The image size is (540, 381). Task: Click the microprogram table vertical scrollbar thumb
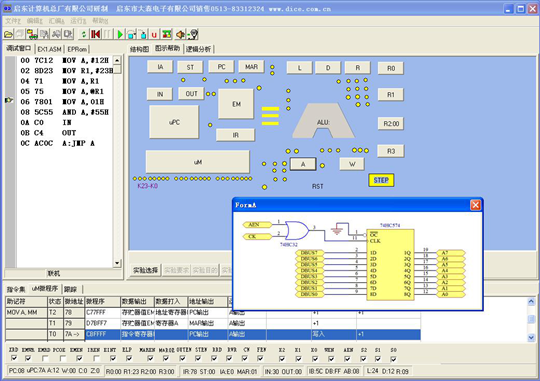[x=531, y=319]
